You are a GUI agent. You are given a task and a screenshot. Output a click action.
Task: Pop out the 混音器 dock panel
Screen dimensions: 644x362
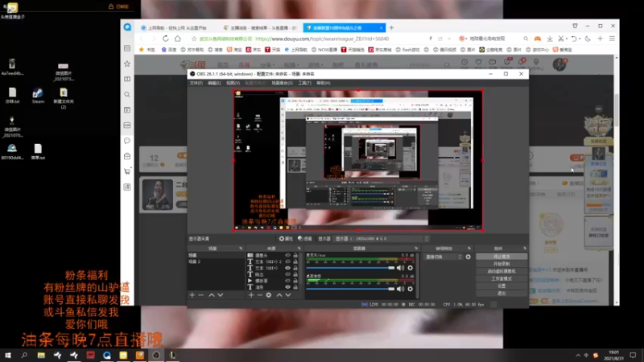(416, 249)
